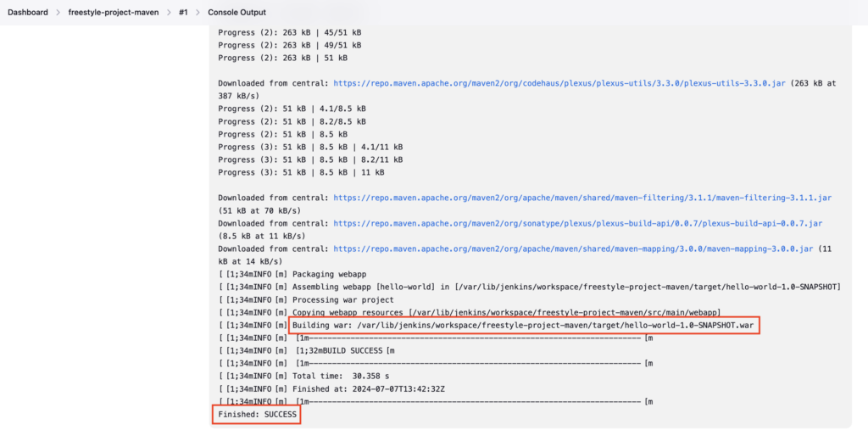Open the maven-mapping-3.0.0.jar link

pos(573,249)
